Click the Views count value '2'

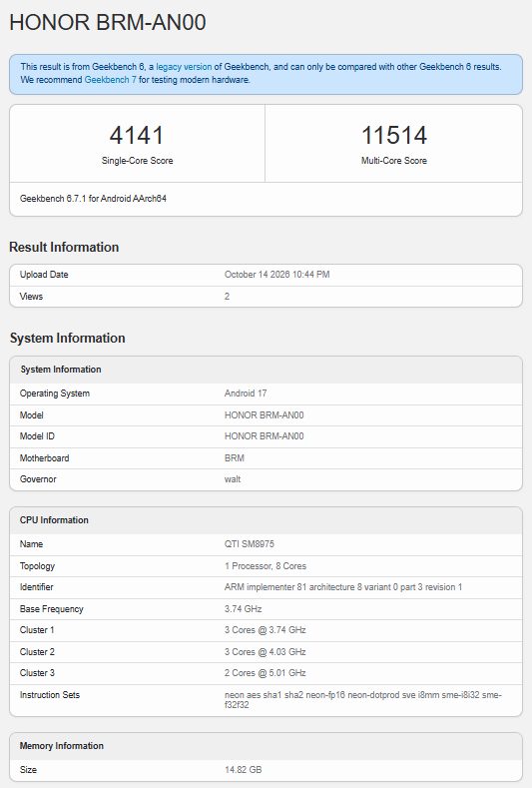coord(227,297)
